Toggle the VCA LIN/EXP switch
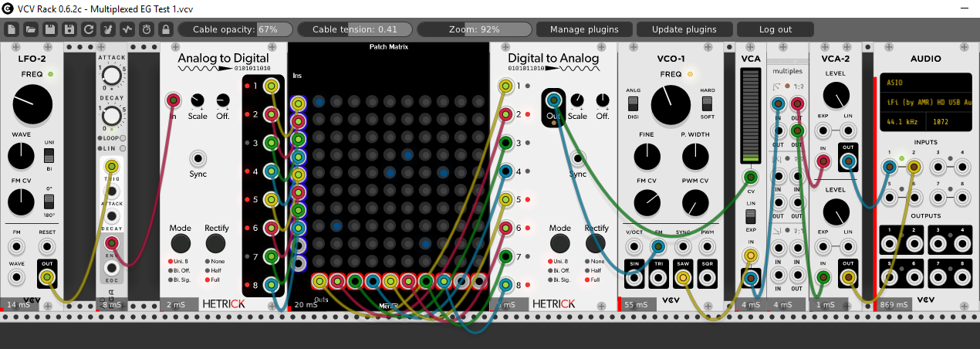980x349 pixels. point(749,215)
